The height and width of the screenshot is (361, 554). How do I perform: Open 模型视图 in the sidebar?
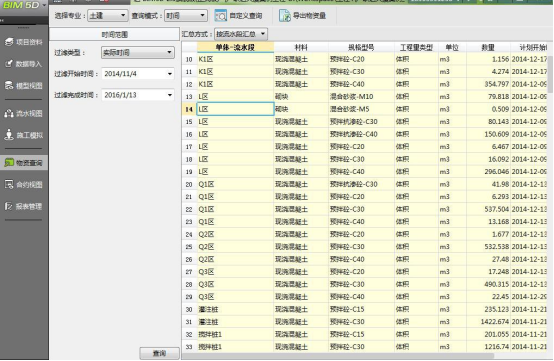click(24, 85)
